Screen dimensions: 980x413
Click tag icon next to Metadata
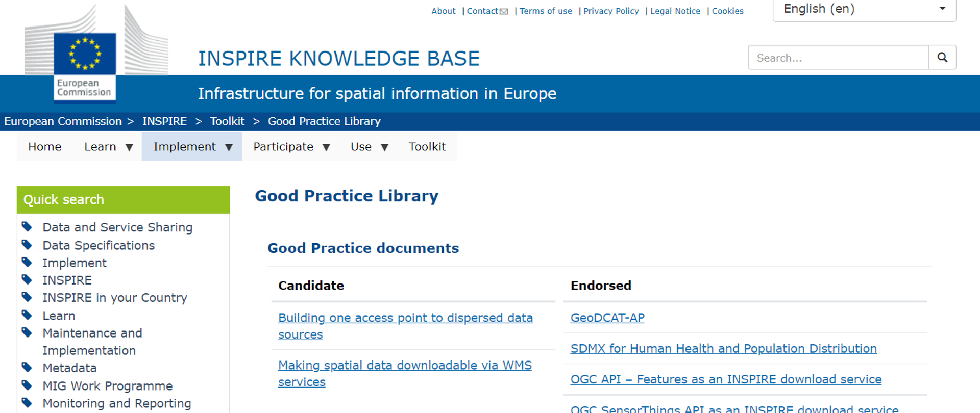(27, 367)
